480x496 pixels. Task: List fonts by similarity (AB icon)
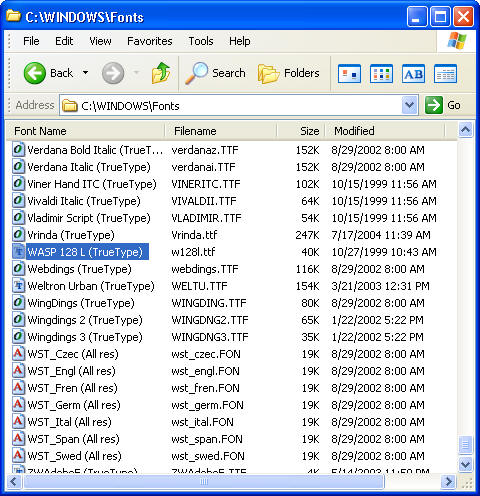point(413,74)
